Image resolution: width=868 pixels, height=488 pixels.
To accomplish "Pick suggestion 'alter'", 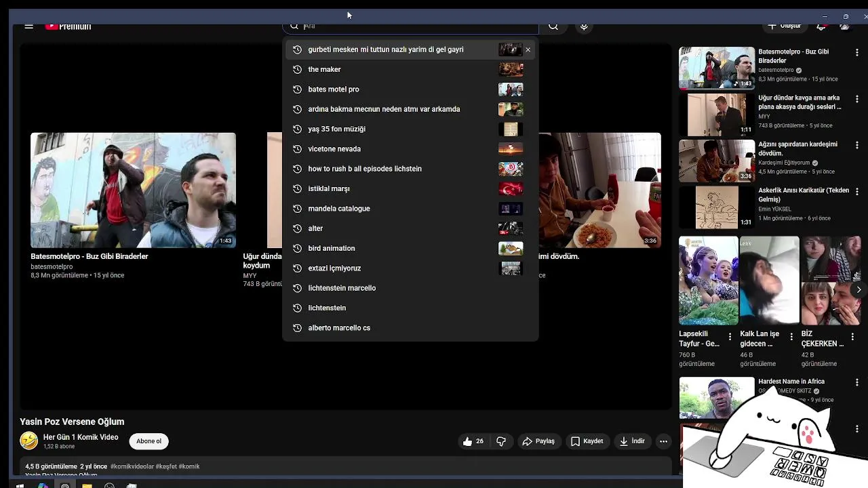I will [x=410, y=228].
